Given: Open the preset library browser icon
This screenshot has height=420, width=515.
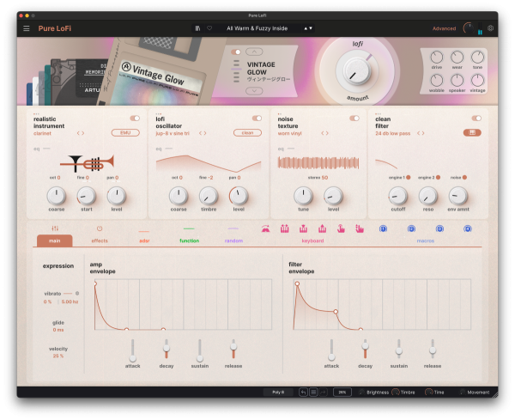Looking at the screenshot, I should 198,28.
